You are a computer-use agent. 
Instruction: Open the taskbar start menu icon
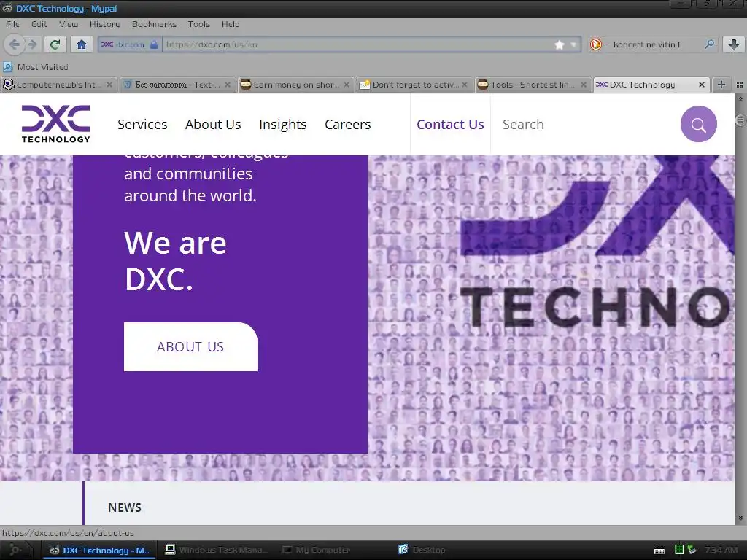point(15,550)
